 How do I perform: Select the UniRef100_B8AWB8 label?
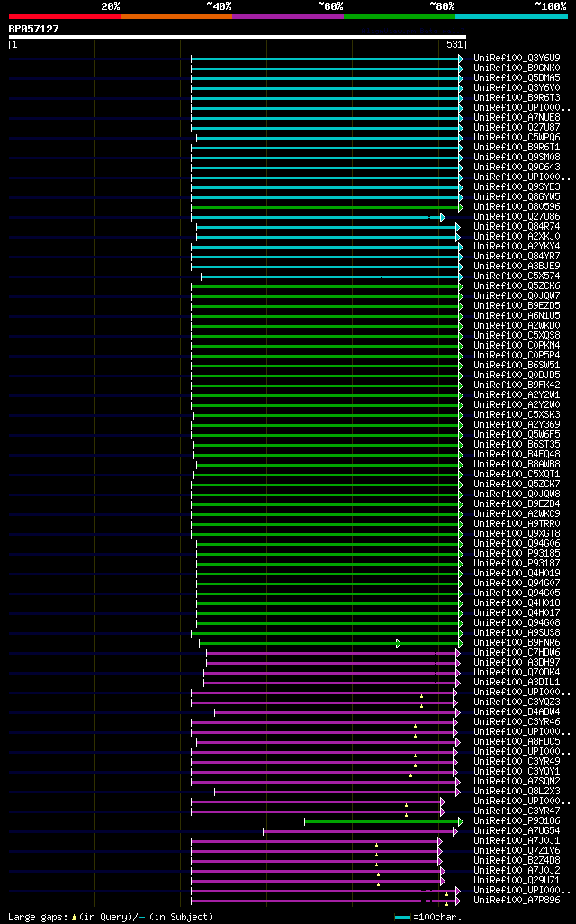[517, 465]
